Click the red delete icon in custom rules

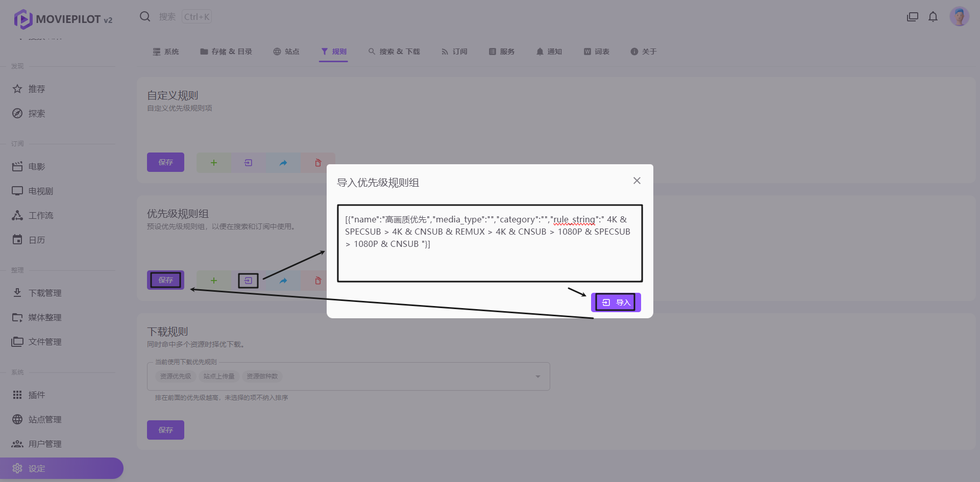[318, 163]
